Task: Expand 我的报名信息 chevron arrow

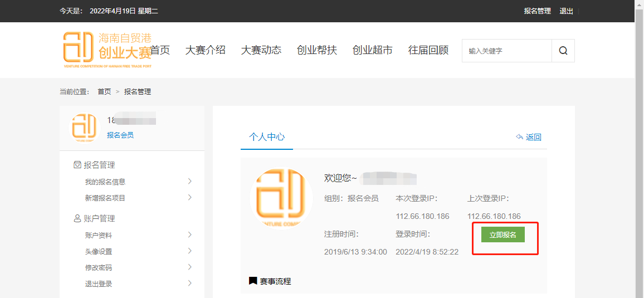Action: pyautogui.click(x=190, y=182)
